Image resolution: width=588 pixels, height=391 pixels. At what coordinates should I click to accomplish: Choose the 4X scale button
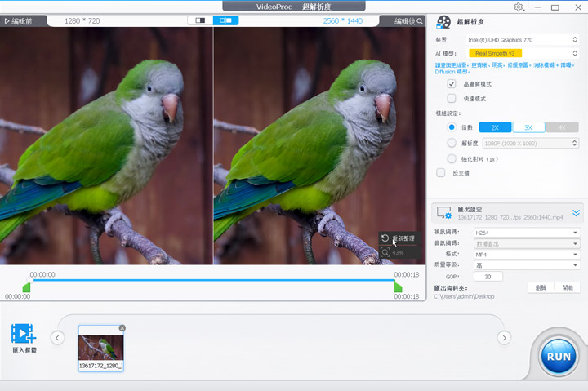click(562, 127)
